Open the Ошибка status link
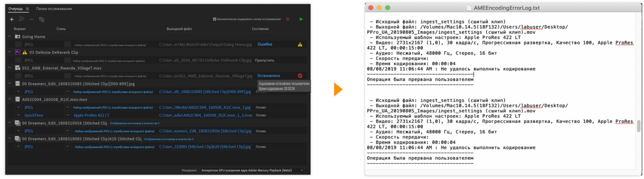Screen dimensions: 644x179 pos(265,44)
